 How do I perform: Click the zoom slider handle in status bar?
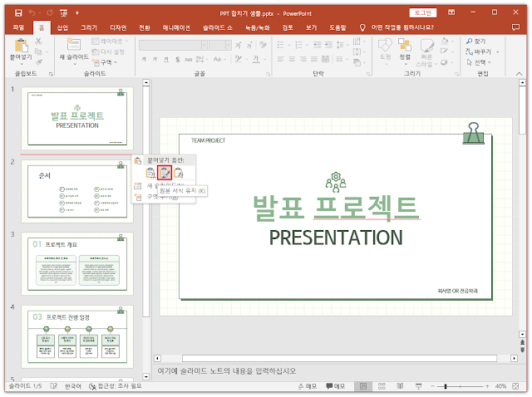(446, 386)
